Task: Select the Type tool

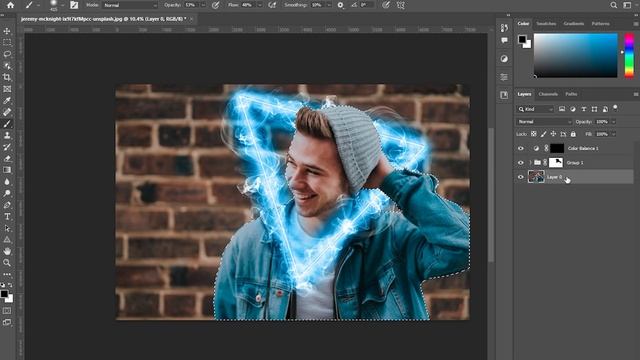Action: tap(7, 216)
